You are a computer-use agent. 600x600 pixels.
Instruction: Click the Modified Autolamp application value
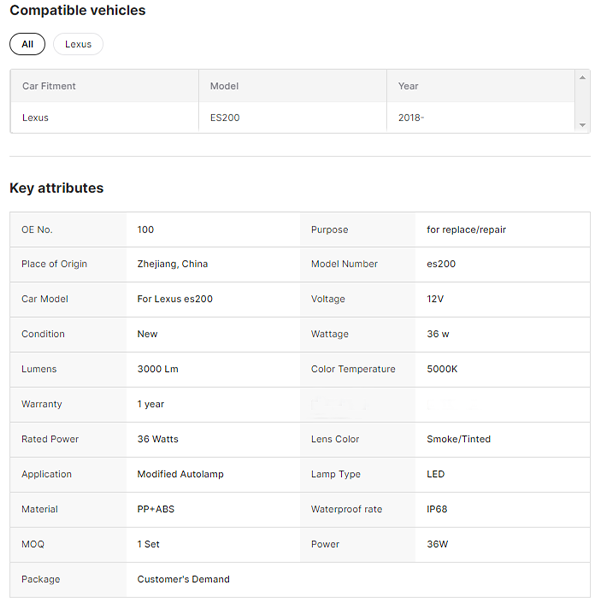(180, 474)
